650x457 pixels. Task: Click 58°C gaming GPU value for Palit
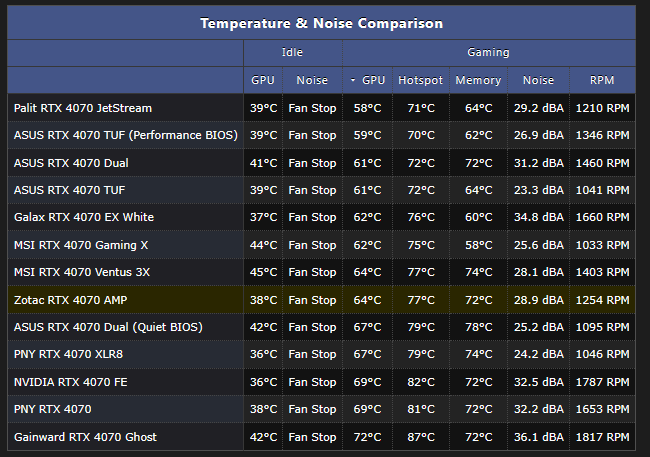point(367,108)
